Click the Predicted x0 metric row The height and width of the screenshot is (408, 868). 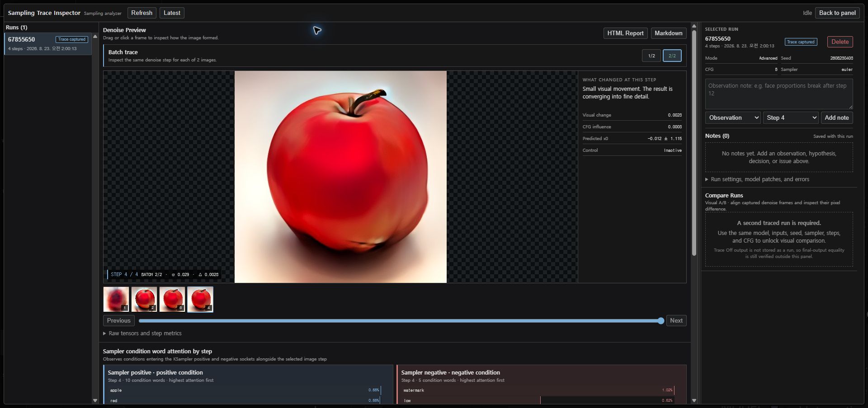click(x=632, y=139)
